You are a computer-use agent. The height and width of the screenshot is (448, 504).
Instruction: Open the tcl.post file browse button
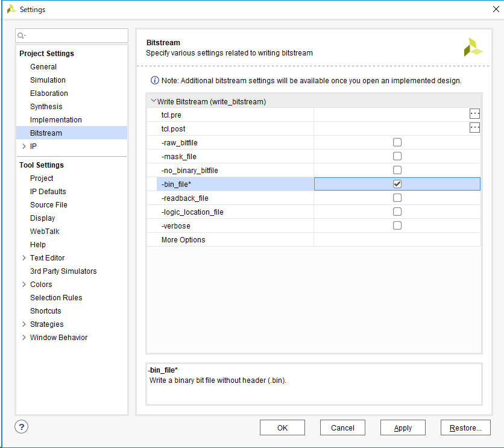[474, 128]
